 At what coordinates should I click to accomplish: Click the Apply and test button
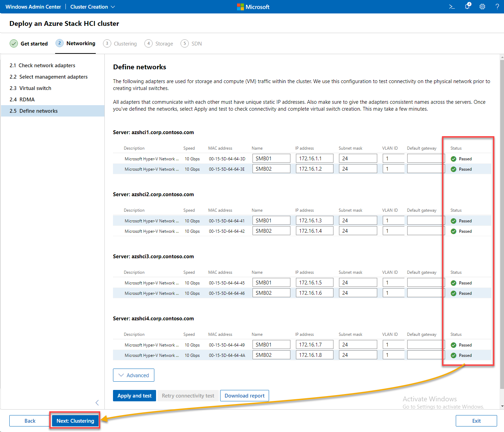pos(134,396)
